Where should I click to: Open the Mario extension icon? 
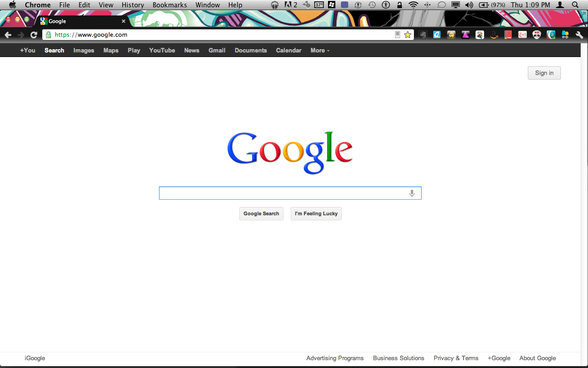tap(480, 34)
